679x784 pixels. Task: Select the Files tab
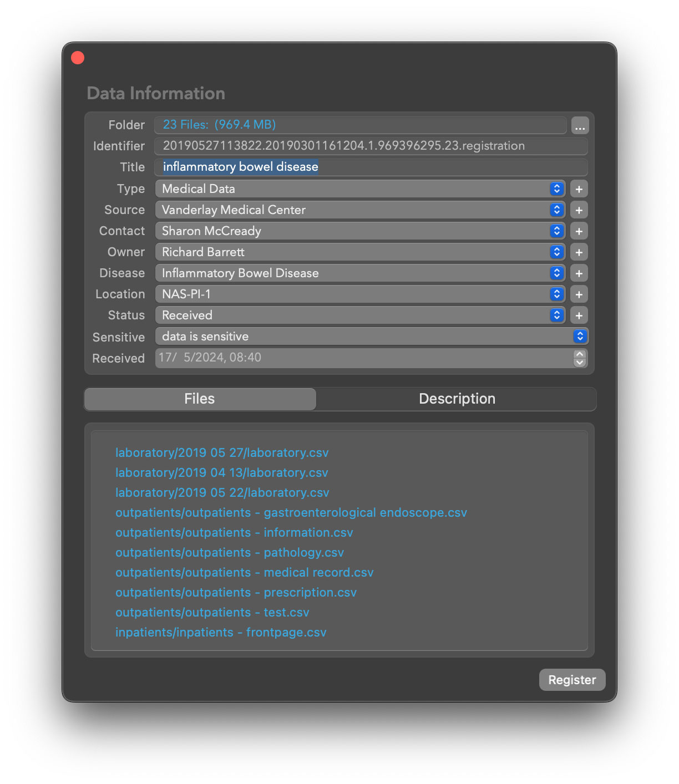(x=200, y=399)
